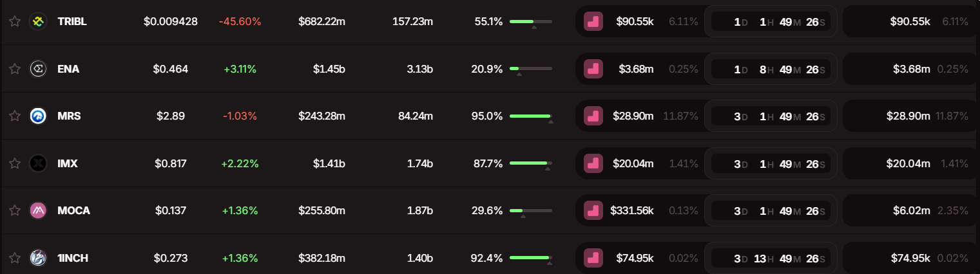Open the TRIBL token logo
This screenshot has height=274, width=980.
click(x=39, y=21)
